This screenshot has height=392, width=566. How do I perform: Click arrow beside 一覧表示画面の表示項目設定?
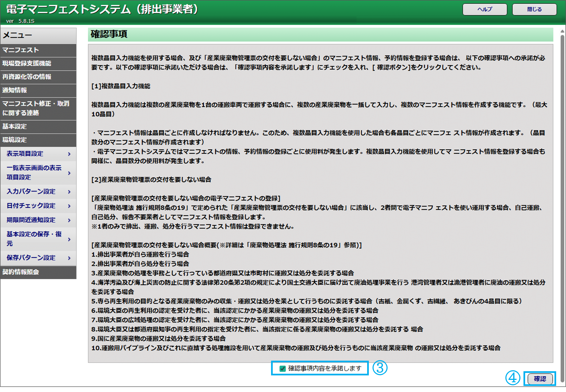coord(69,173)
